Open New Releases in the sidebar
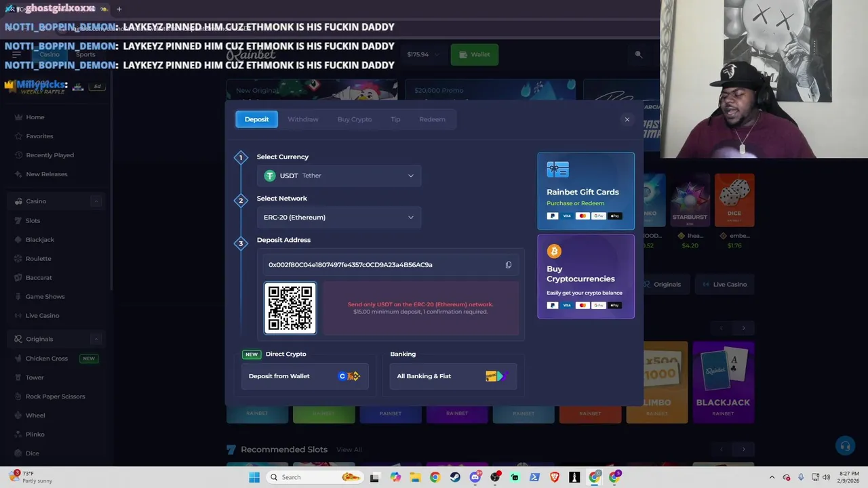This screenshot has width=868, height=488. coord(46,174)
